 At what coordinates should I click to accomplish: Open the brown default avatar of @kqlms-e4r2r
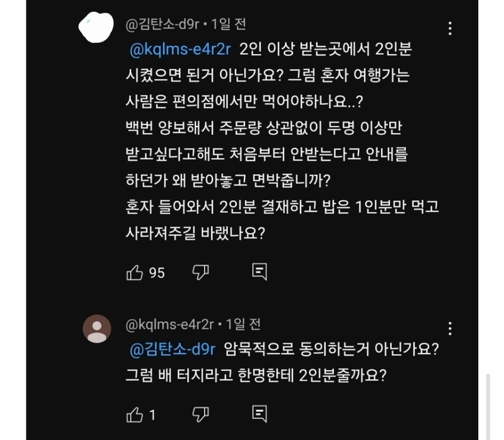point(97,329)
